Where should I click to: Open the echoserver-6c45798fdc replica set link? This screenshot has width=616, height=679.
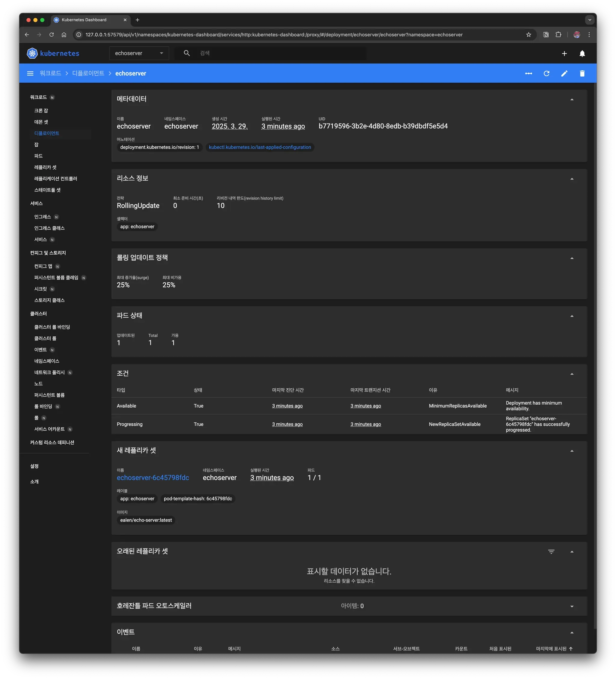(153, 478)
